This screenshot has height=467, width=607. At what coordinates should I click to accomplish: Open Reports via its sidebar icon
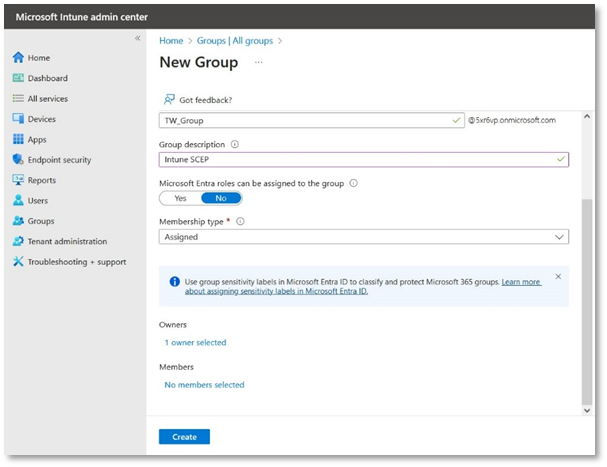[18, 180]
